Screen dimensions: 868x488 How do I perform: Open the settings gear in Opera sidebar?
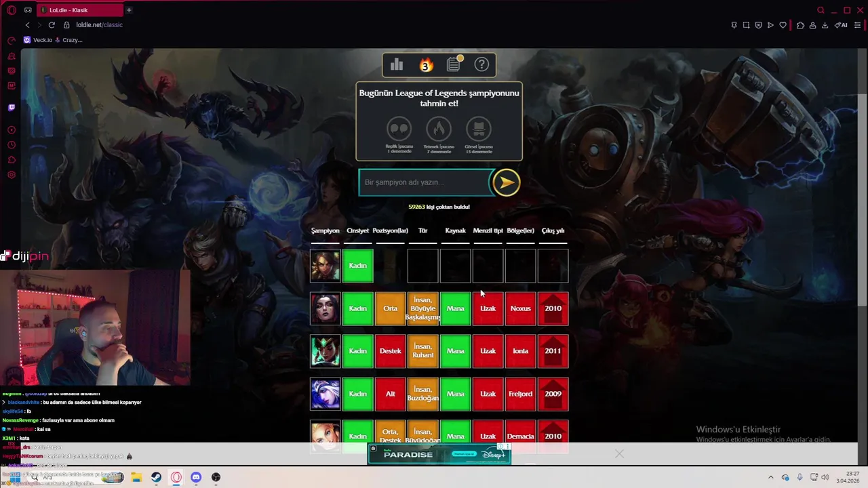(12, 175)
